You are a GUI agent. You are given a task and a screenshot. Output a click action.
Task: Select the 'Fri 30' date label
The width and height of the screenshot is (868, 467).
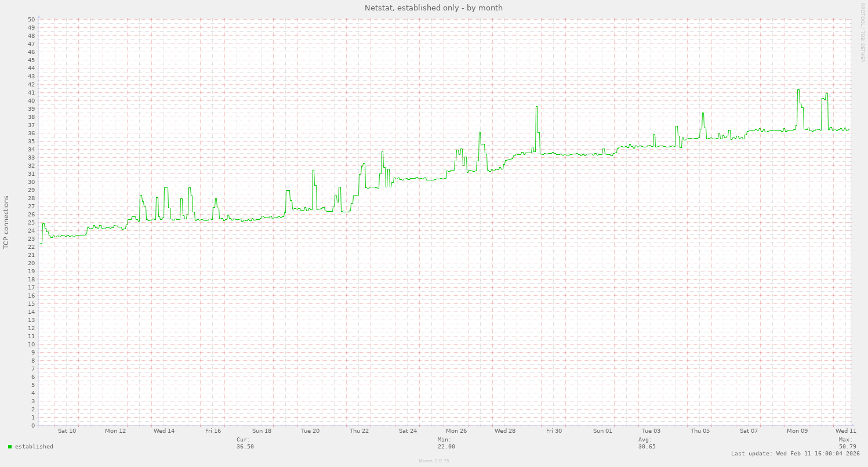[554, 431]
